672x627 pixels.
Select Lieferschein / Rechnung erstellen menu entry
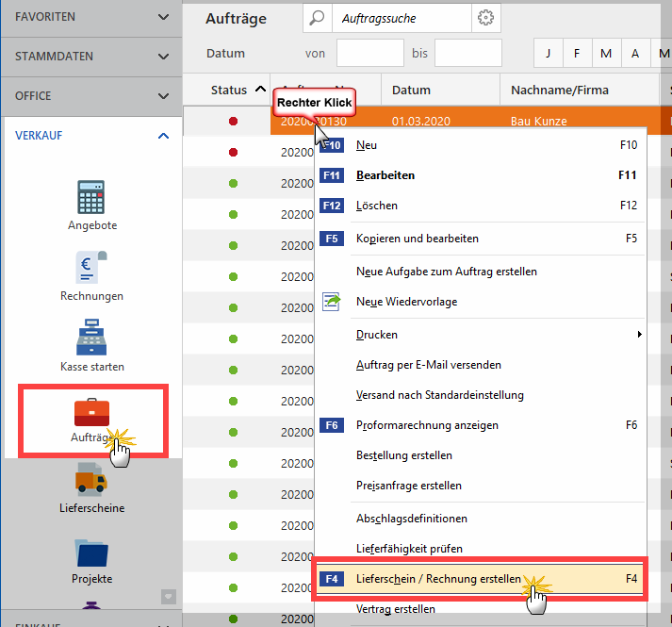(x=438, y=579)
